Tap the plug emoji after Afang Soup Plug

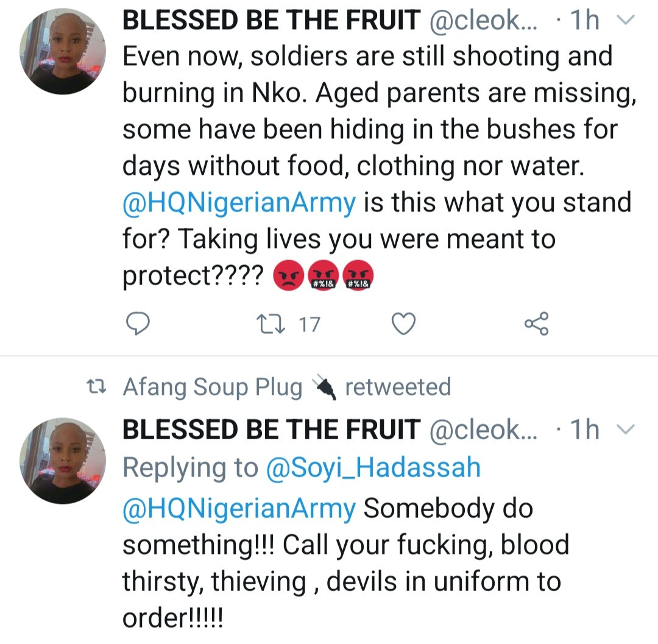coord(324,387)
